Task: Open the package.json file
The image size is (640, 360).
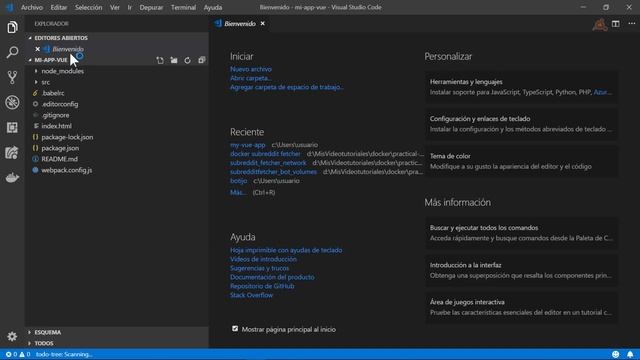Action: [60, 148]
